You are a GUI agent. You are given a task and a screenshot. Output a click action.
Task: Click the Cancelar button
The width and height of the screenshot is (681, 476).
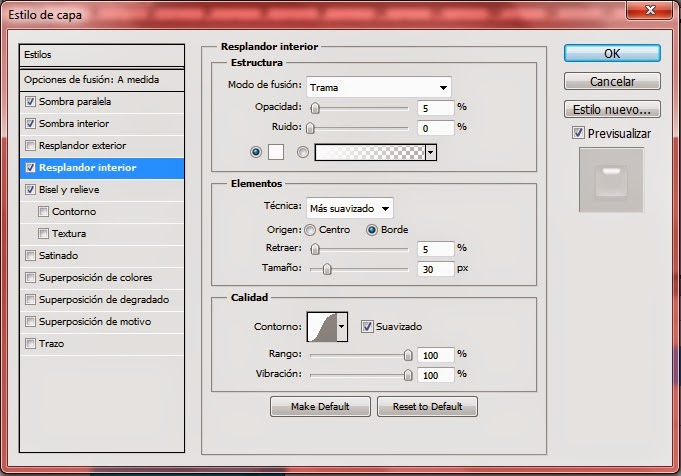(x=612, y=81)
